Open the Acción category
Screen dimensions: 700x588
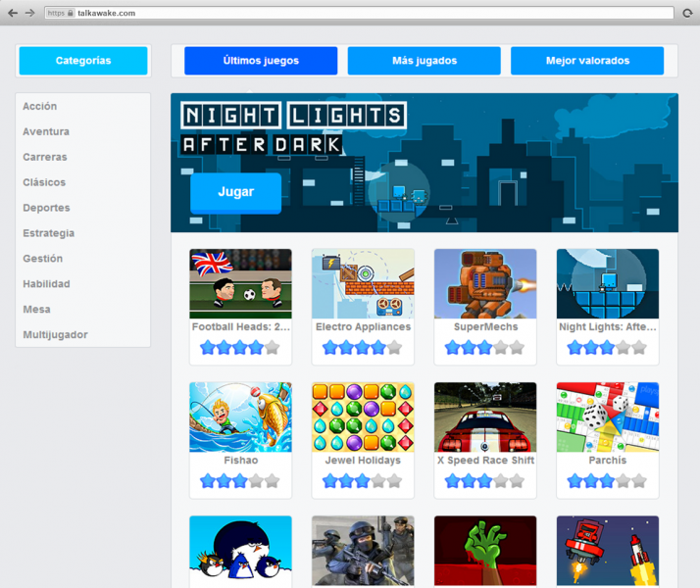pos(40,106)
